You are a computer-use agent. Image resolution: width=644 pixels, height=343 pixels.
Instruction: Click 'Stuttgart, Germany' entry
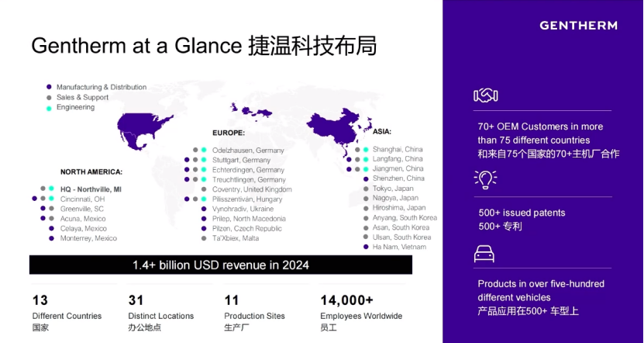click(x=242, y=160)
